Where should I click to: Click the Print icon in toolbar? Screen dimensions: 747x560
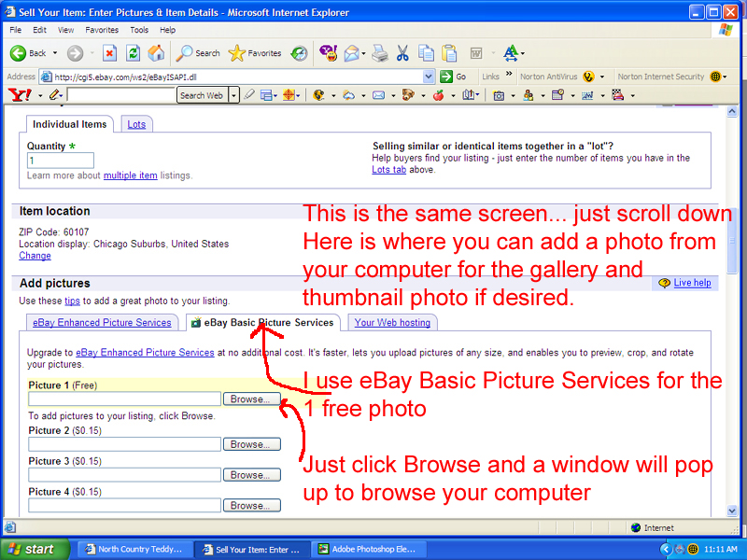(x=380, y=53)
